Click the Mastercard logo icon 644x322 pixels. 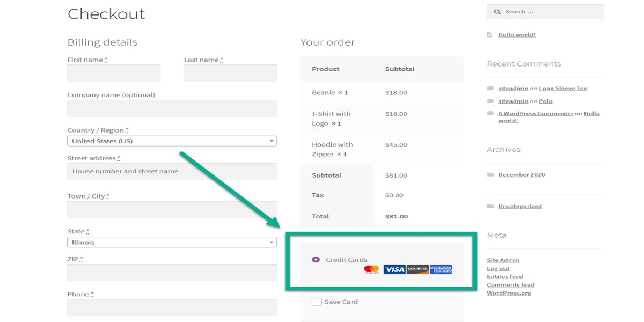pos(371,269)
